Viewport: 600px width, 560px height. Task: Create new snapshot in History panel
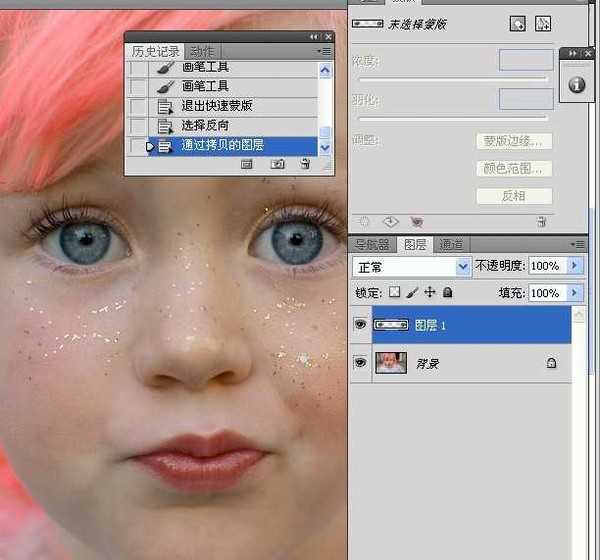(x=277, y=164)
